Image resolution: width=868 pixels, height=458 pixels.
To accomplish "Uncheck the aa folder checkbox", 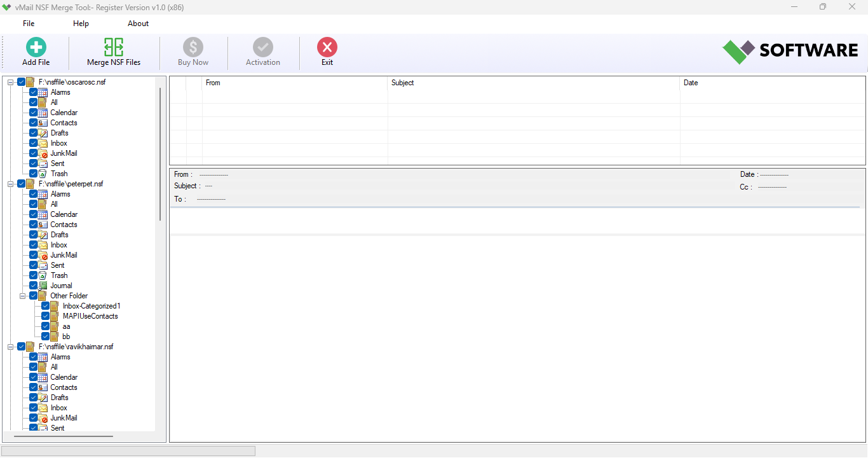I will click(45, 326).
